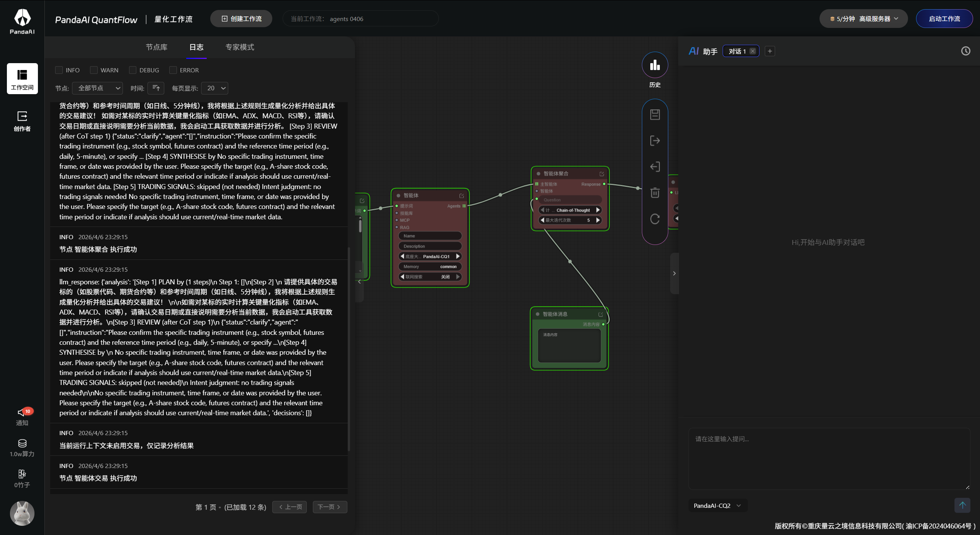980x535 pixels.
Task: Click the trash delete icon in canvas toolbar
Action: tap(655, 192)
